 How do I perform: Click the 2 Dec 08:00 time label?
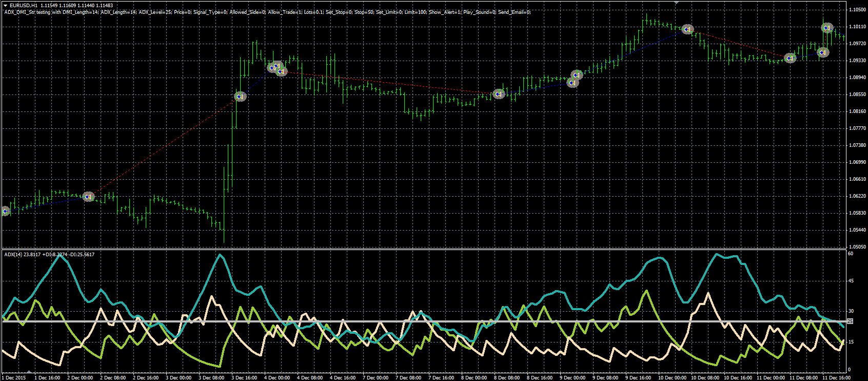(x=113, y=378)
